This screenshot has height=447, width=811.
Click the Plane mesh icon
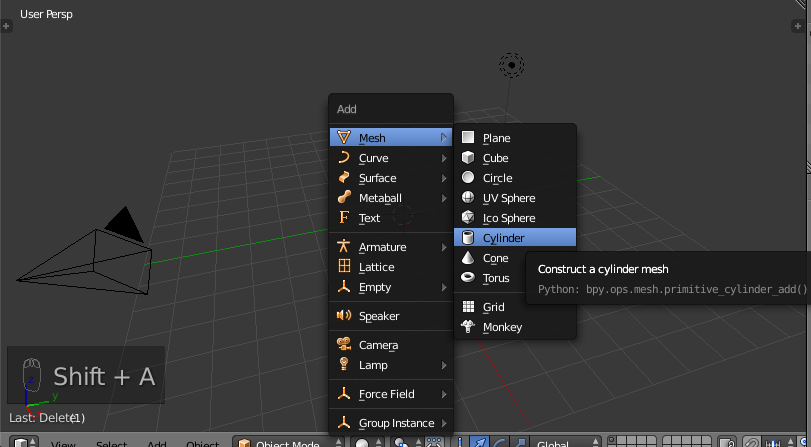click(x=468, y=137)
